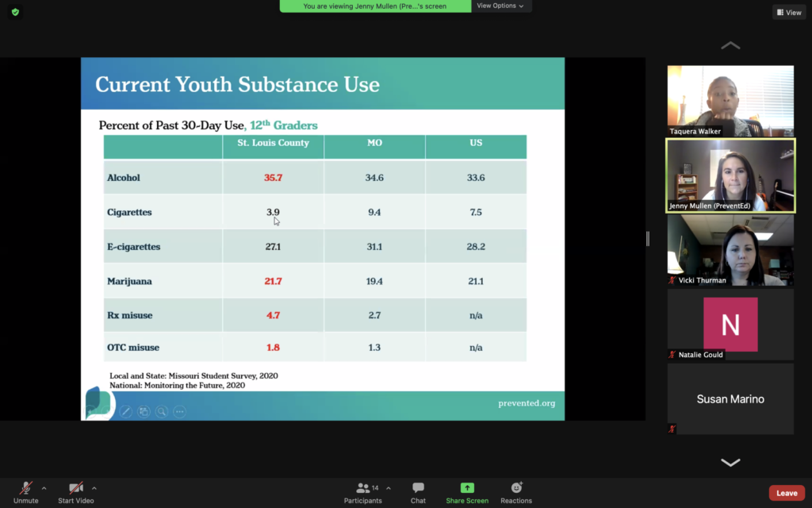
Task: Click the View layout button
Action: click(x=789, y=12)
